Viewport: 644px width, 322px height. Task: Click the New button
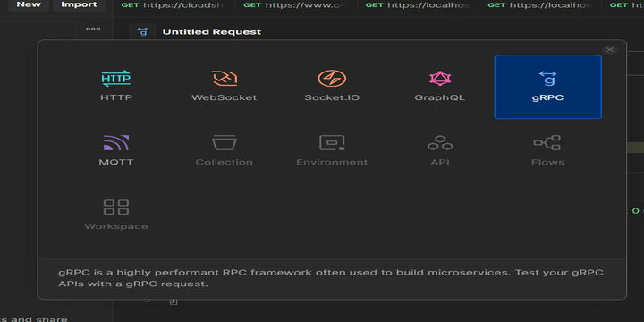pos(29,5)
